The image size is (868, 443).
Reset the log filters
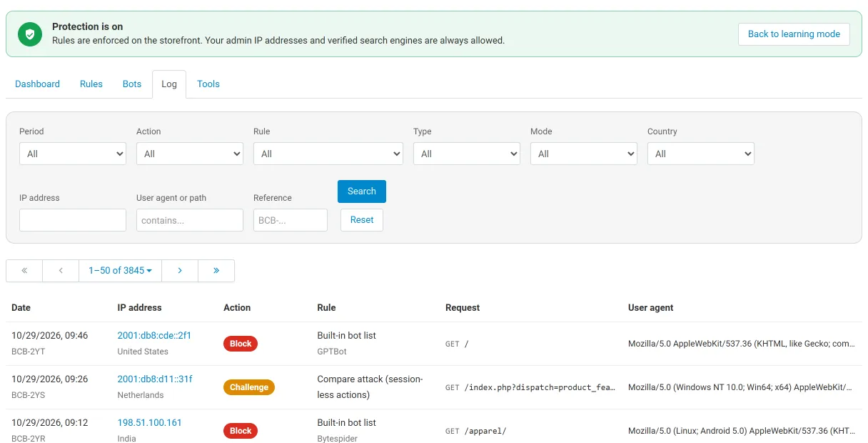(362, 220)
